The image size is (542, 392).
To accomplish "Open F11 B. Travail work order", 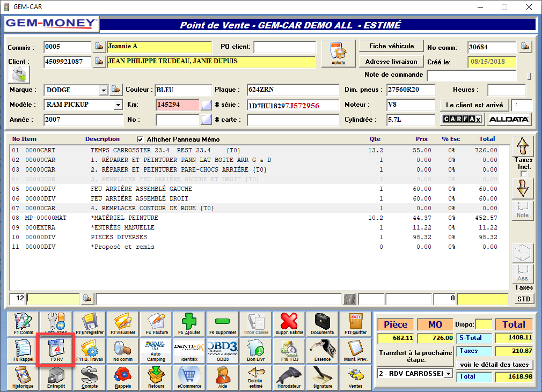I will 90,351.
